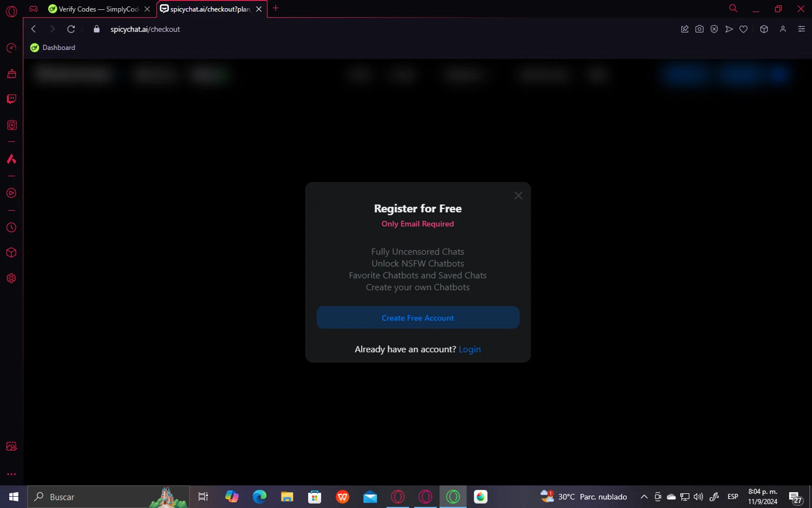Open the Dashboard bookmark
Viewport: 812px width, 508px height.
(x=53, y=48)
